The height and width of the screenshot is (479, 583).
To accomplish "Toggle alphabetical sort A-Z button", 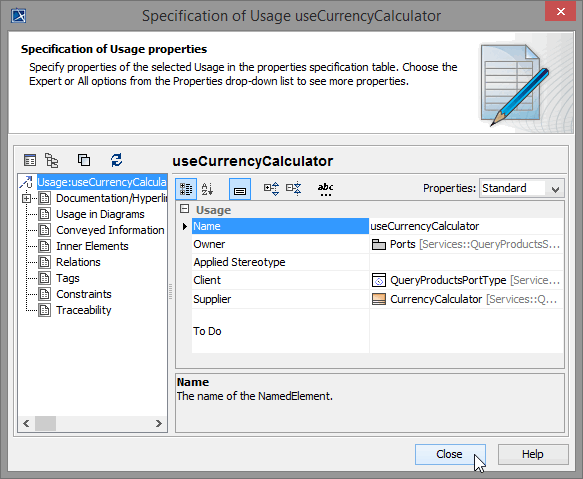I will (x=207, y=189).
